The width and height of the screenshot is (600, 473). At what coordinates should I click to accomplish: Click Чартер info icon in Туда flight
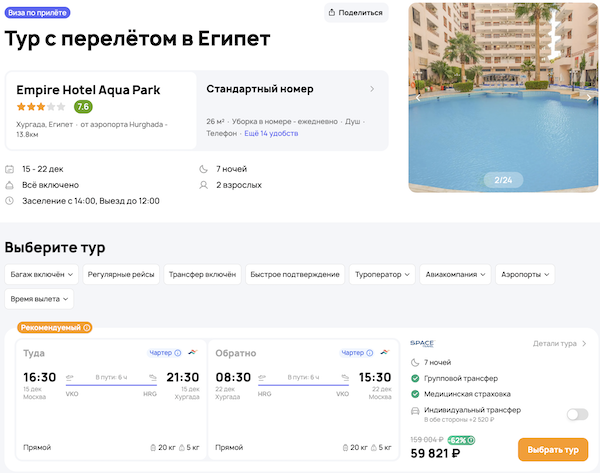[x=178, y=353]
